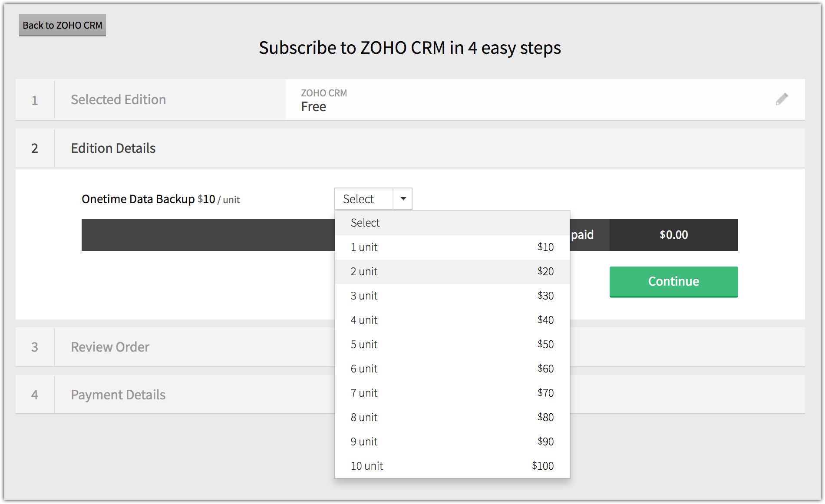The width and height of the screenshot is (825, 504).
Task: Click the page title Subscribe to ZOHO CRM
Action: pyautogui.click(x=410, y=48)
